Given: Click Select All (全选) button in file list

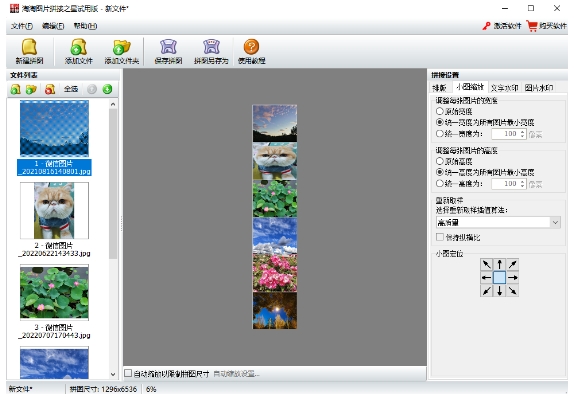Looking at the screenshot, I should click(x=71, y=89).
